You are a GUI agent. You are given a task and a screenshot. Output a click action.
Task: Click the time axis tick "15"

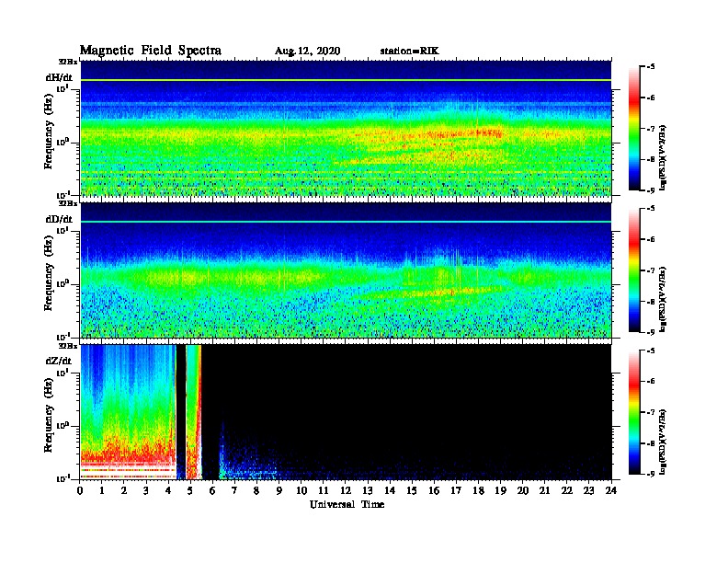click(413, 491)
